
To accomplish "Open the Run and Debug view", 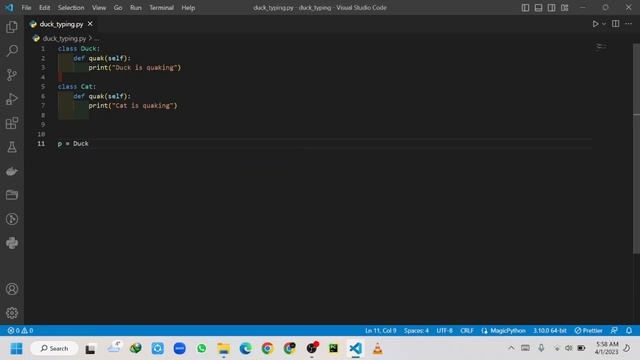I will pos(12,99).
